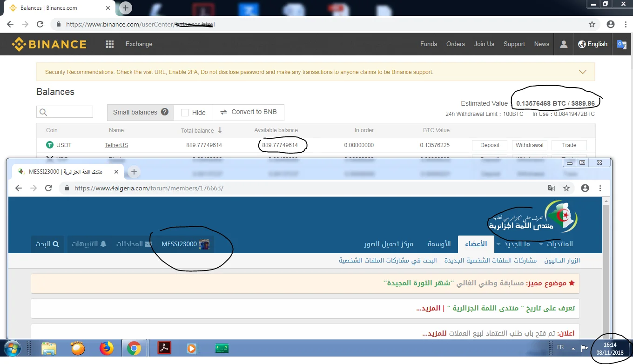Sort by Total balance column arrow
This screenshot has height=364, width=633.
[220, 130]
